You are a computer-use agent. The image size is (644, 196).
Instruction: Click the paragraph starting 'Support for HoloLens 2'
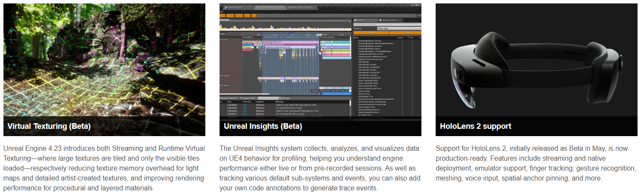pyautogui.click(x=536, y=163)
